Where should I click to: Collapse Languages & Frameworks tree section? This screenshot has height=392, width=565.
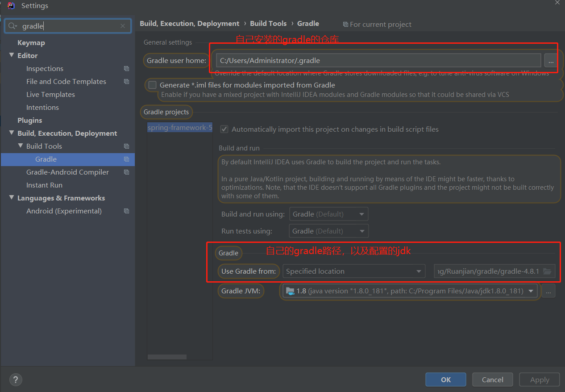pos(12,198)
